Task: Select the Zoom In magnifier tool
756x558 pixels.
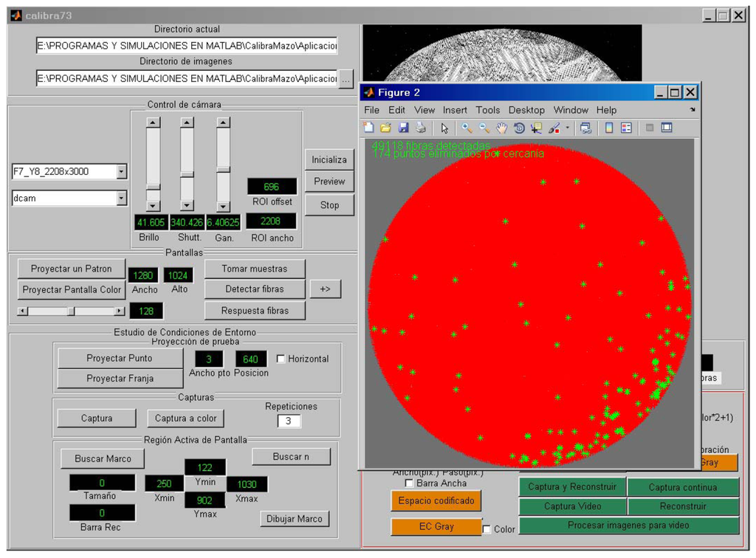Action: pos(467,128)
